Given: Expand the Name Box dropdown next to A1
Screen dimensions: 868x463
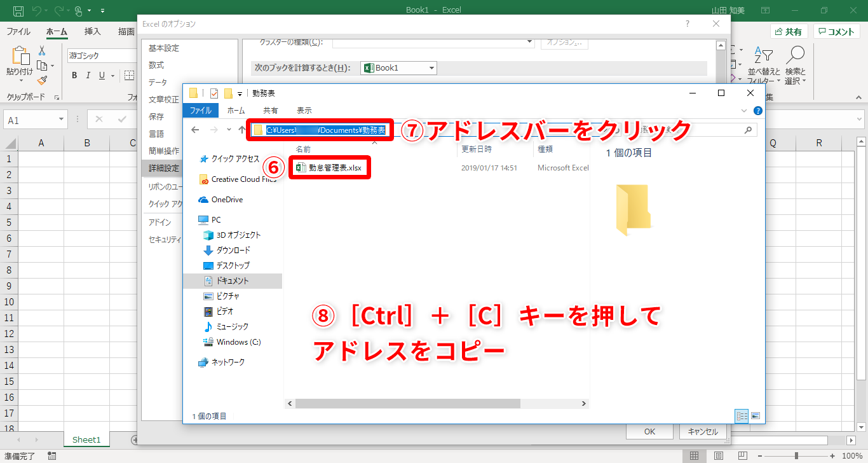Looking at the screenshot, I should coord(61,120).
